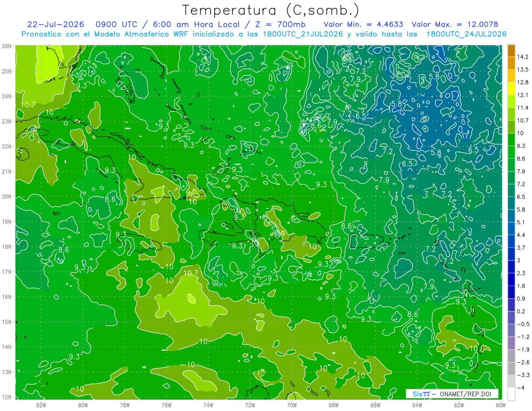This screenshot has width=532, height=411.
Task: Click the "0.2" colorbar legend label
Action: coord(521,311)
